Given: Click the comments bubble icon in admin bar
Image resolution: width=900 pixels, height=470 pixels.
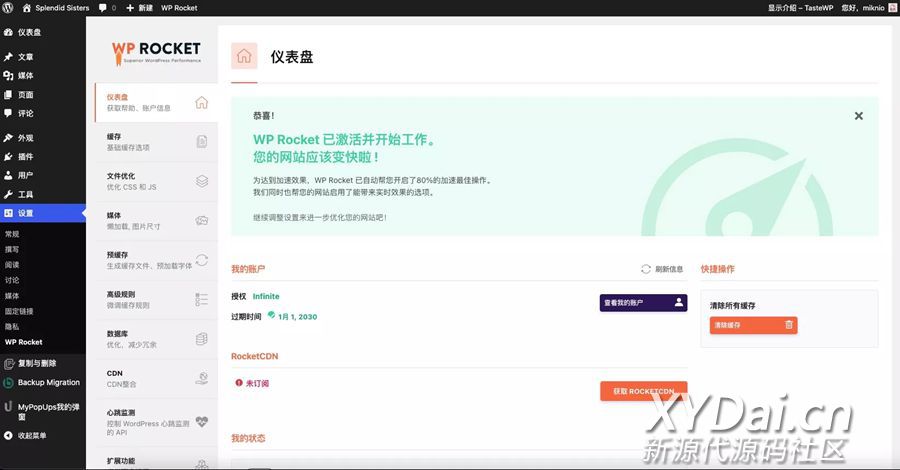Looking at the screenshot, I should click(x=103, y=7).
